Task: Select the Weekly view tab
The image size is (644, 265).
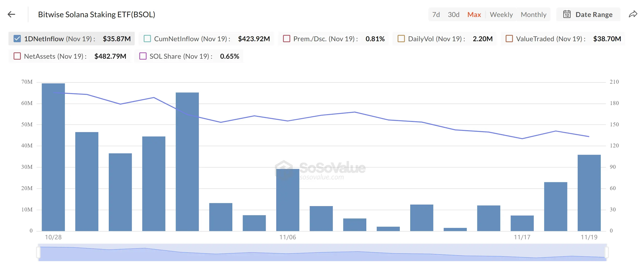Action: (x=501, y=14)
